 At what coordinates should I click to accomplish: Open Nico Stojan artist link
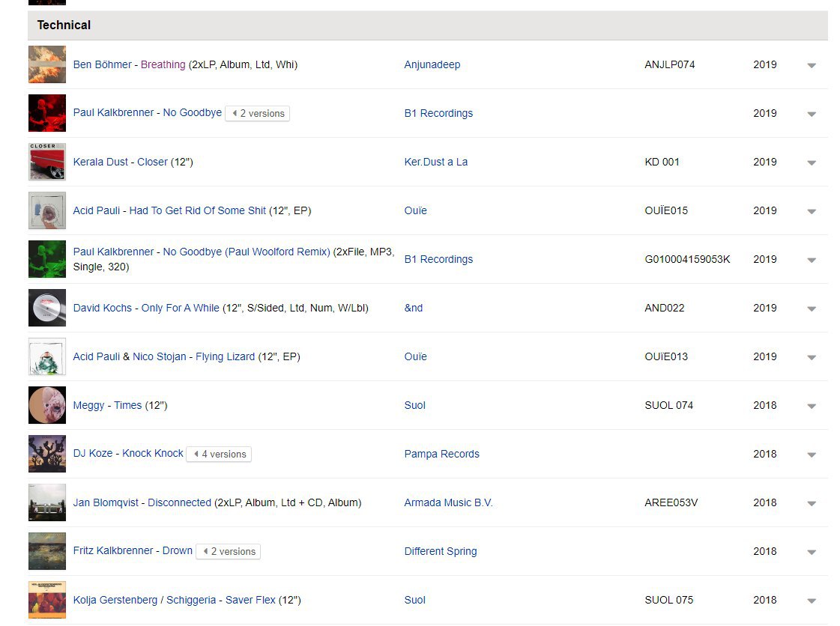coord(160,357)
